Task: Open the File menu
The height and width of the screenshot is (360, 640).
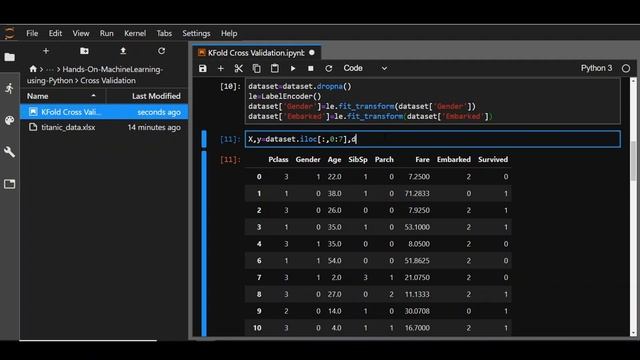Action: (32, 33)
